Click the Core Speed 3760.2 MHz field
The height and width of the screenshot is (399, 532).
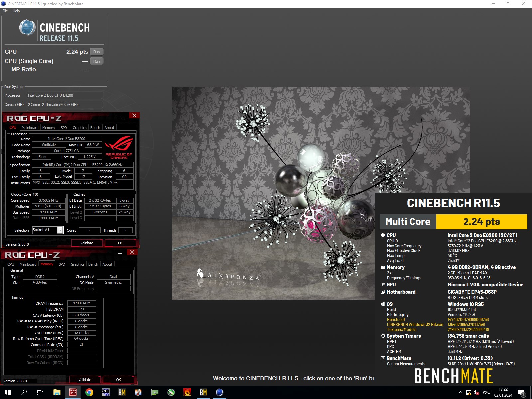click(48, 200)
